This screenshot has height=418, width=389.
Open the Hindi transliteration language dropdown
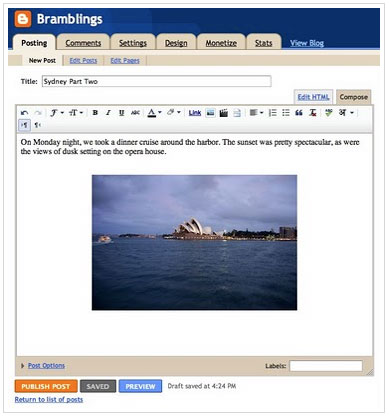346,113
